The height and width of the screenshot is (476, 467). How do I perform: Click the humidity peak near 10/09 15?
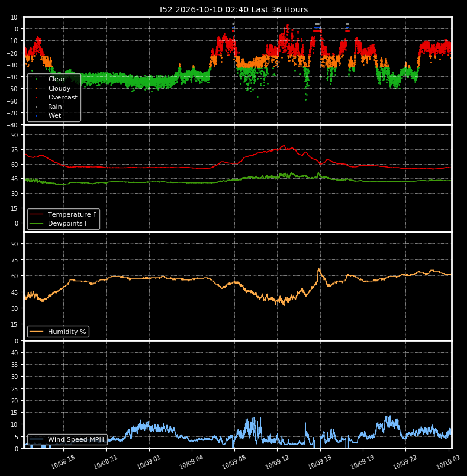click(318, 268)
